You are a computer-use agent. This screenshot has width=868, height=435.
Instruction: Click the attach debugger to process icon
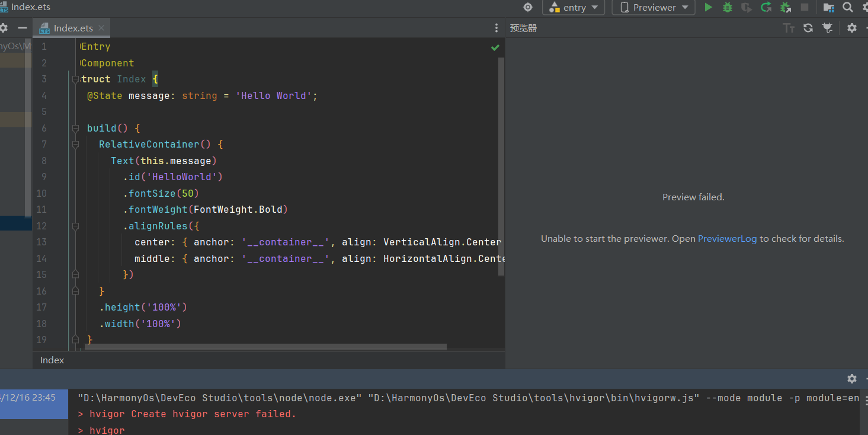tap(786, 7)
